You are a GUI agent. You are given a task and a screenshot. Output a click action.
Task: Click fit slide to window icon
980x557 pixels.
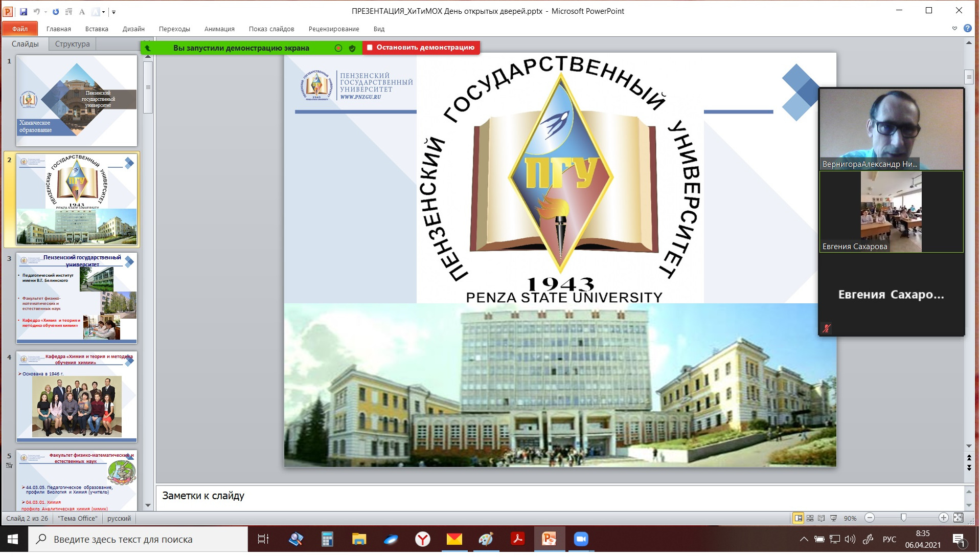tap(958, 518)
